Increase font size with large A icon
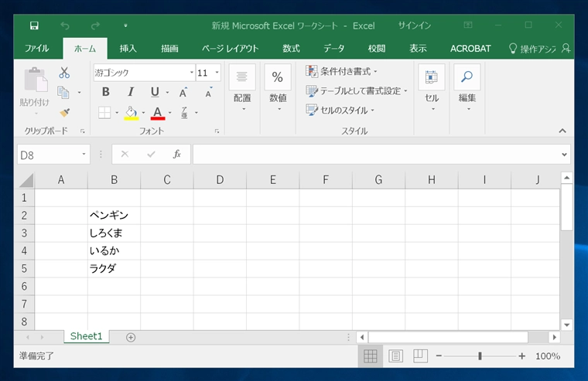This screenshot has height=381, width=588. pos(183,92)
